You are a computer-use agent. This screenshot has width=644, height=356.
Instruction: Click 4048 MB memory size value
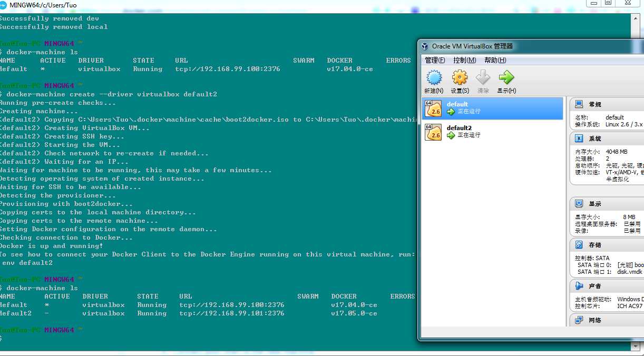click(x=617, y=152)
